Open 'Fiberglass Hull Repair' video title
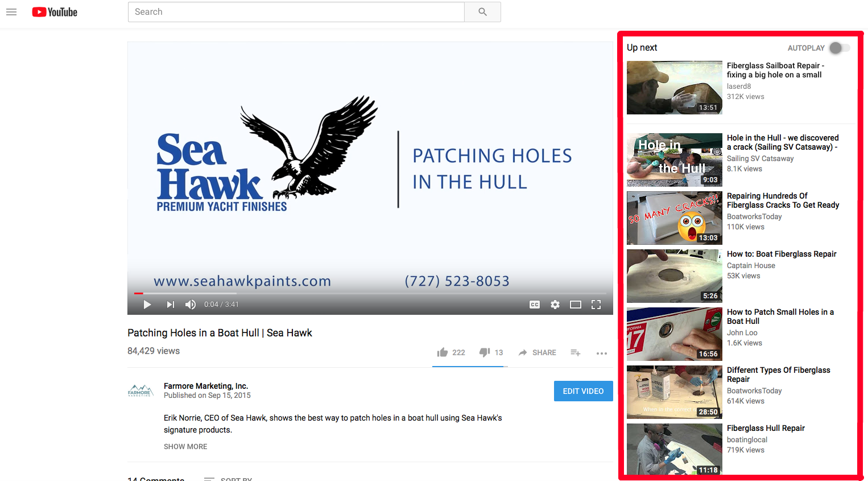This screenshot has height=481, width=868. click(x=766, y=428)
